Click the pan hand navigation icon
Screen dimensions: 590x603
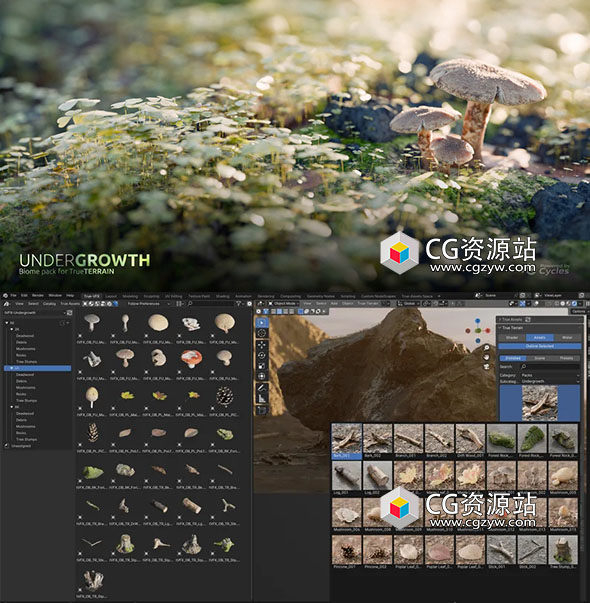(x=487, y=357)
